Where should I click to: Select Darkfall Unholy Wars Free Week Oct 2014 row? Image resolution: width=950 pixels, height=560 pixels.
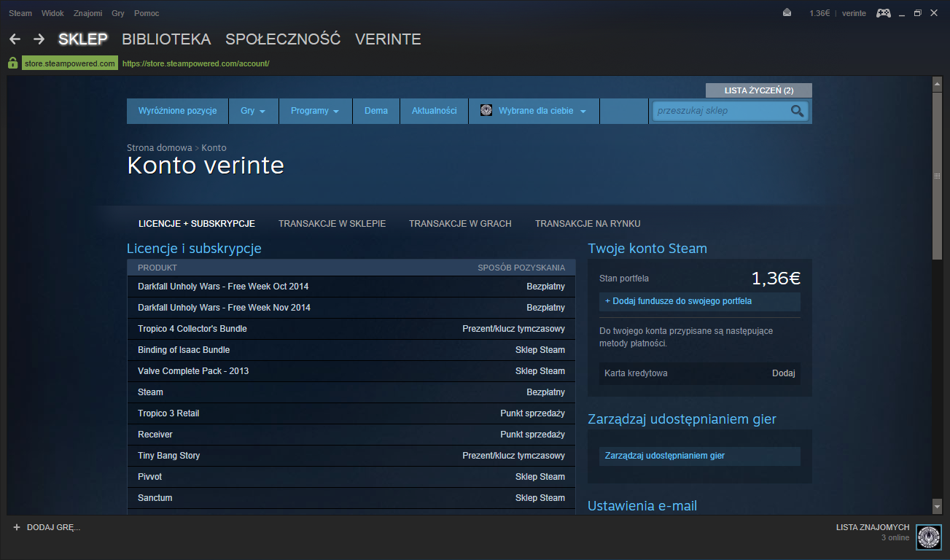pyautogui.click(x=351, y=287)
